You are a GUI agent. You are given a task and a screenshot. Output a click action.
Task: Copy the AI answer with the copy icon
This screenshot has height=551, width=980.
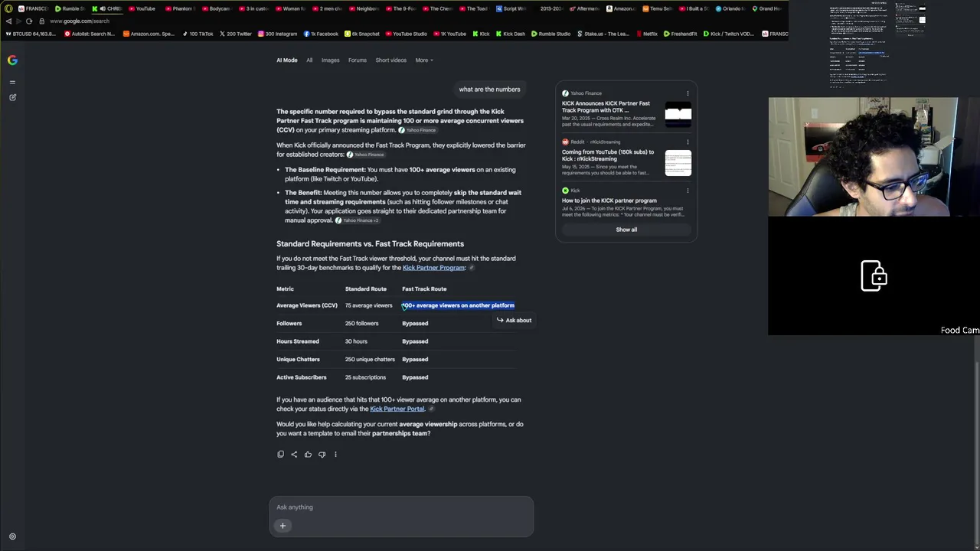pos(280,455)
